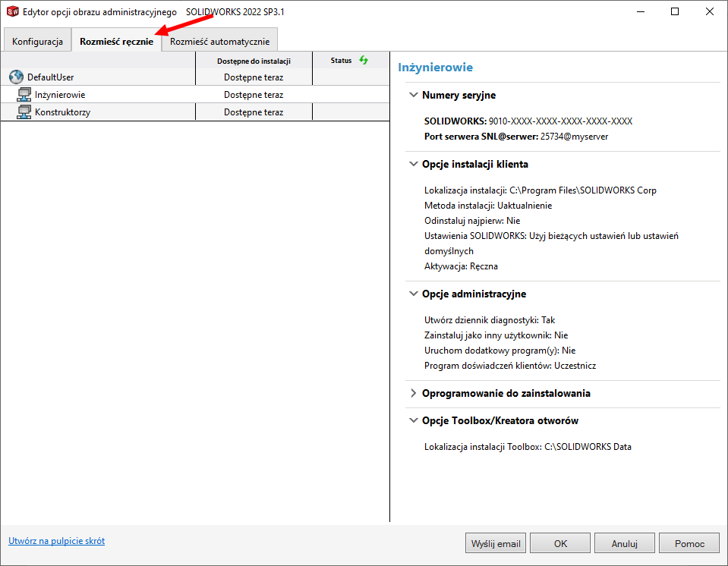This screenshot has height=566, width=728.
Task: Click the Konstruktorzy computer group icon
Action: pos(24,112)
